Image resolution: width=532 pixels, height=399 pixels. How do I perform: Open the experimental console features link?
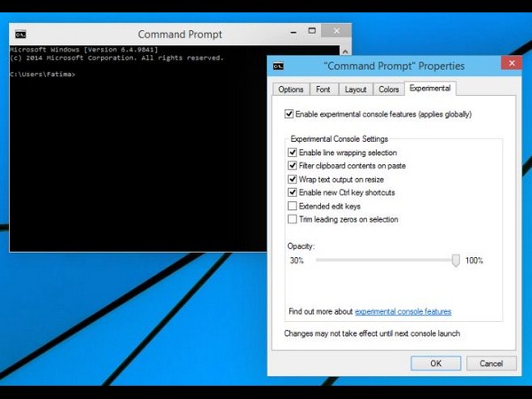click(403, 312)
